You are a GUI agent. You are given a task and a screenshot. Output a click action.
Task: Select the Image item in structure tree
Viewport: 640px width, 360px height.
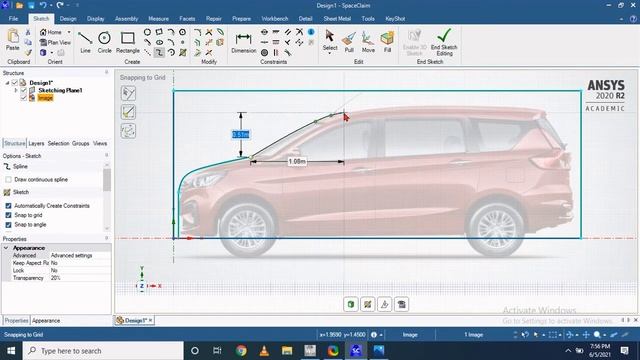pos(45,98)
